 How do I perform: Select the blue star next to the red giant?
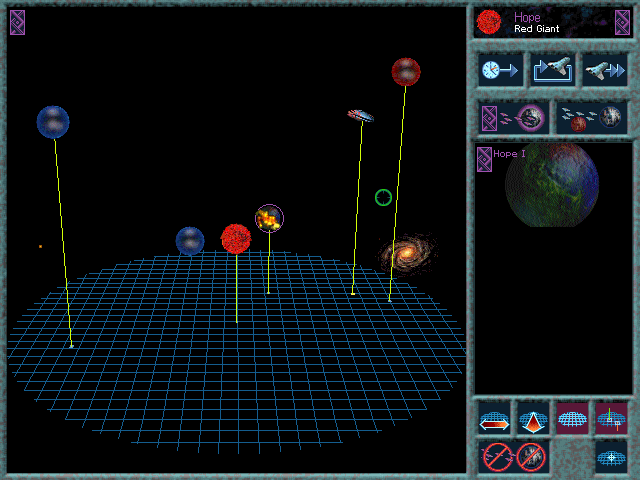[190, 241]
